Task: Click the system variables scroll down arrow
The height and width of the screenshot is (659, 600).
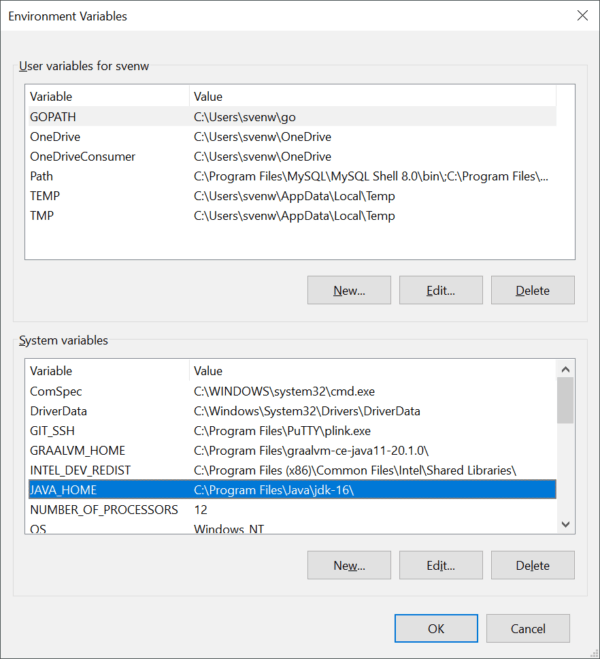Action: (566, 524)
